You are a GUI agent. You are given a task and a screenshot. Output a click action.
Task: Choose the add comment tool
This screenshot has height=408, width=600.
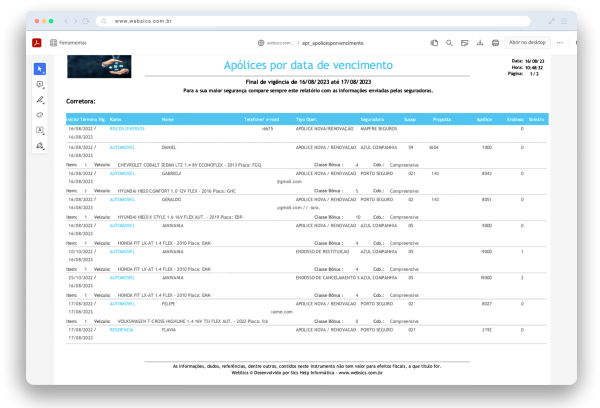click(40, 84)
